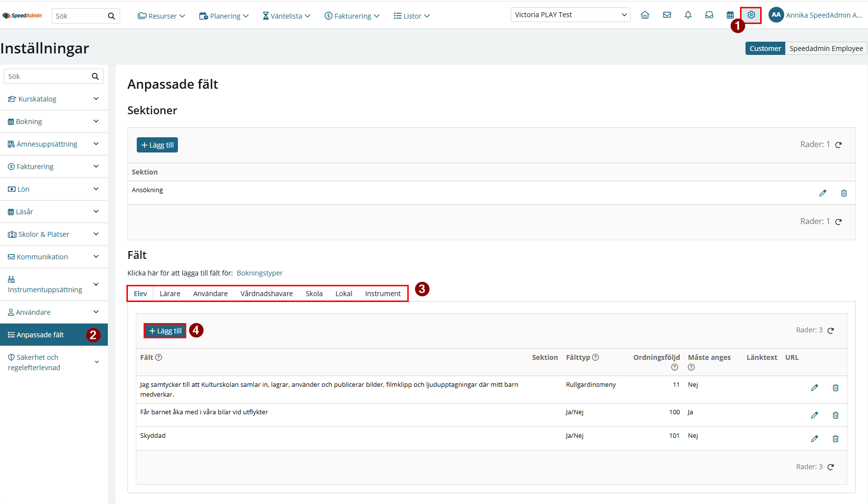The height and width of the screenshot is (504, 868).
Task: Show help for the Måste anges column
Action: [692, 367]
